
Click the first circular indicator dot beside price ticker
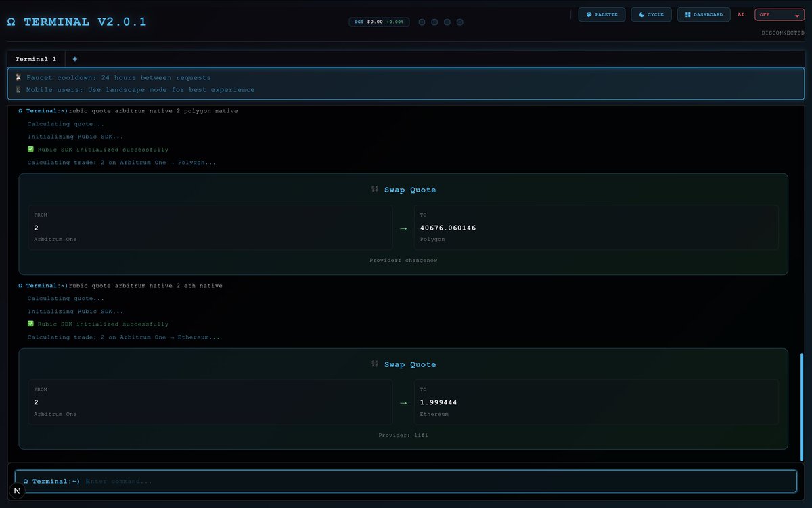click(422, 22)
